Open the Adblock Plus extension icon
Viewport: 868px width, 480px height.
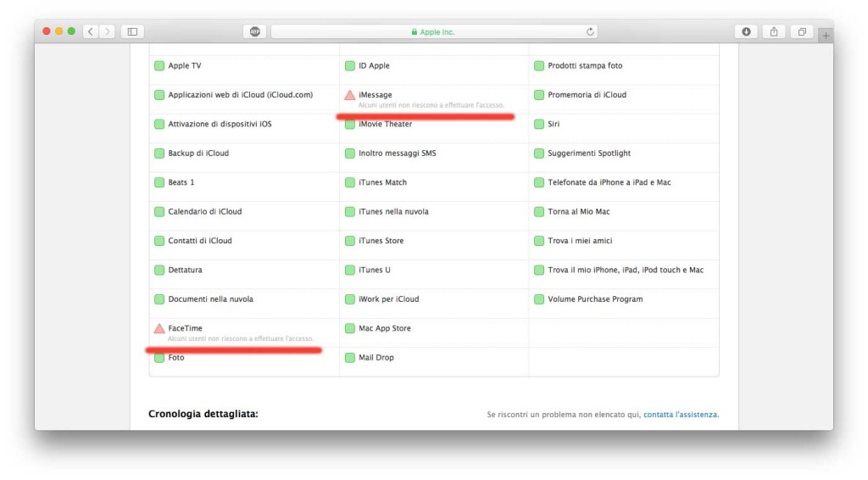pyautogui.click(x=254, y=31)
